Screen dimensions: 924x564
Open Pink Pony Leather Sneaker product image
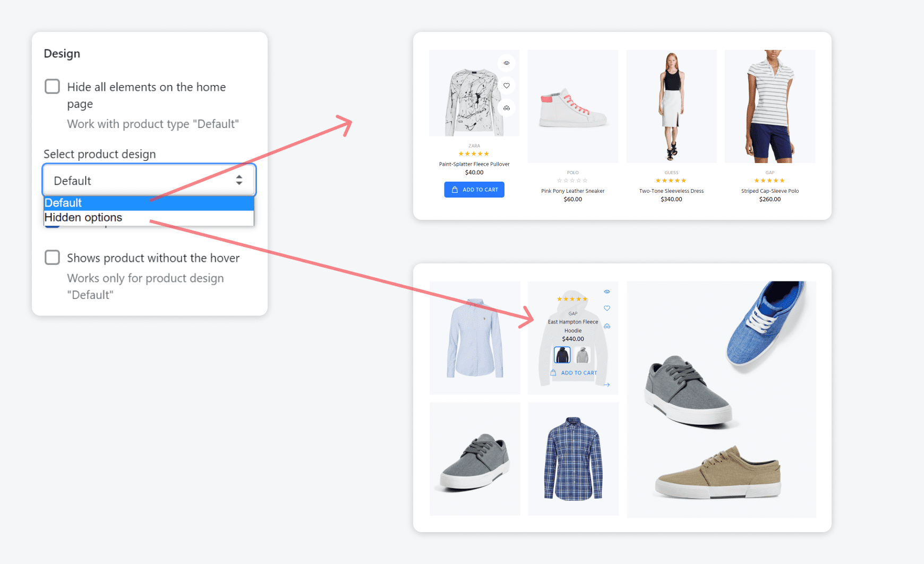(572, 107)
